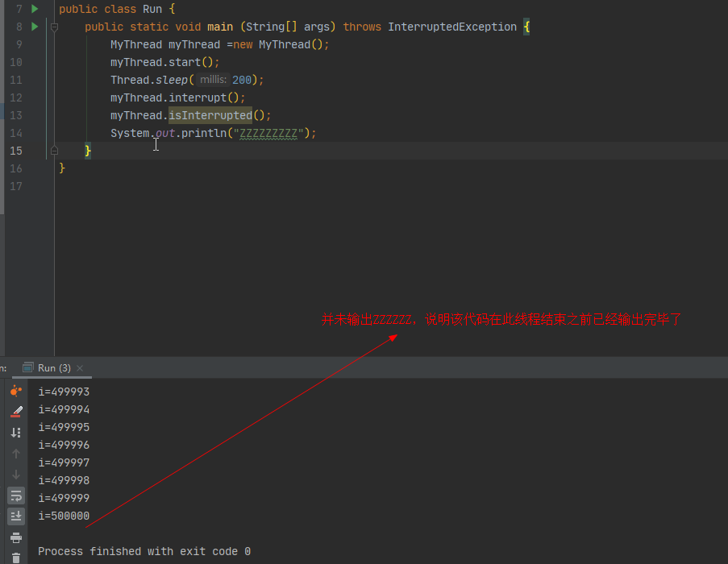Image resolution: width=728 pixels, height=564 pixels.
Task: Click console line i=500000
Action: (x=64, y=516)
